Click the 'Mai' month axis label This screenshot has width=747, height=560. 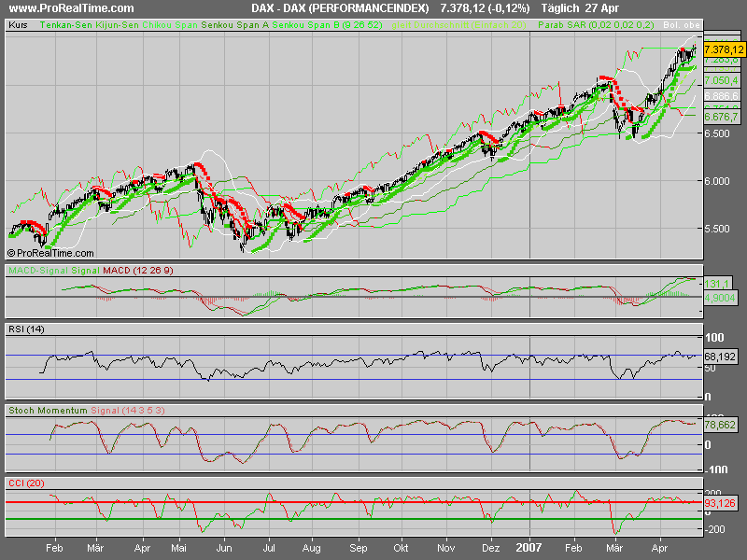[178, 548]
